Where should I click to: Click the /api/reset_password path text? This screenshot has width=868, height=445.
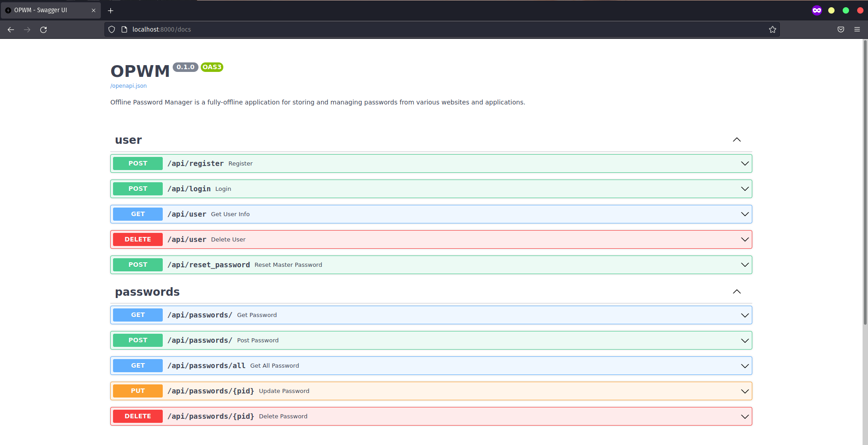[x=208, y=265]
